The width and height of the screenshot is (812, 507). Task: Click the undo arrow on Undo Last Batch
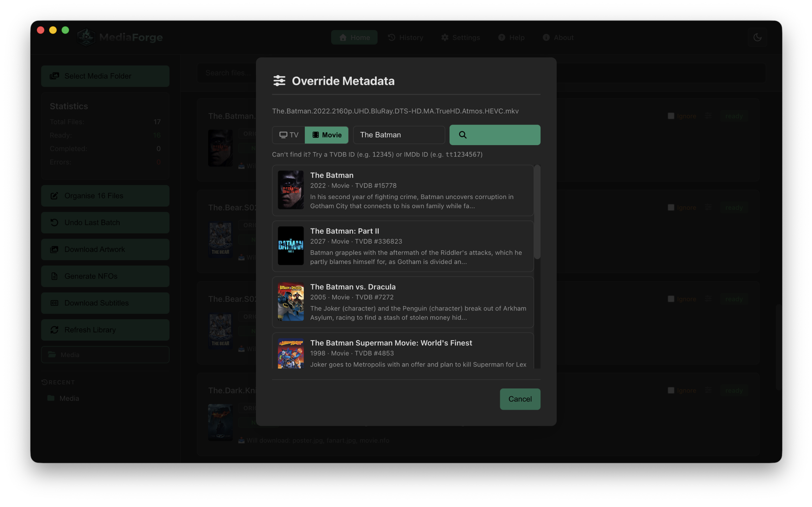point(55,222)
